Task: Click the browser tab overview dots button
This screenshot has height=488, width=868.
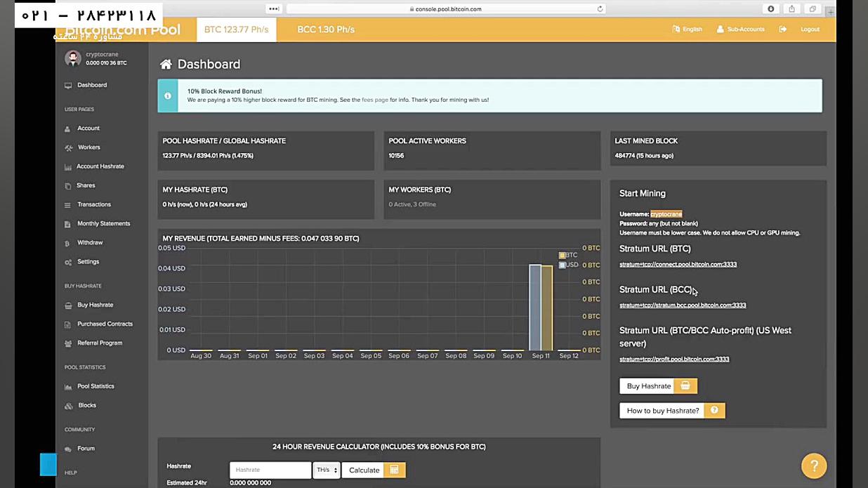Action: click(274, 9)
